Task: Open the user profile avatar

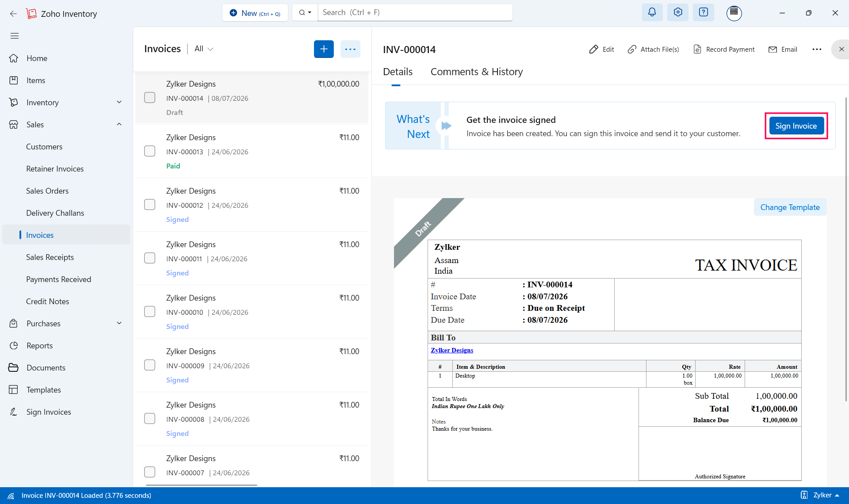Action: [734, 13]
